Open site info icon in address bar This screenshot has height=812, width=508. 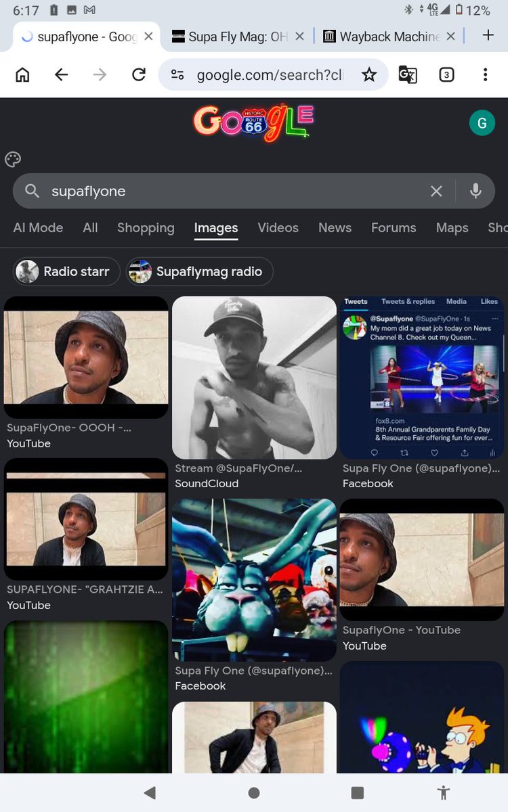(x=177, y=74)
